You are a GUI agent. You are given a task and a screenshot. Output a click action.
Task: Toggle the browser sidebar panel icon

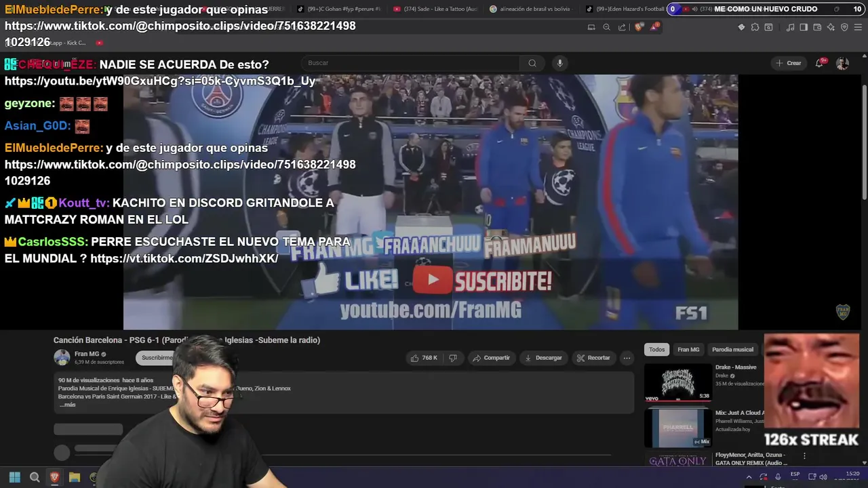coord(804,27)
